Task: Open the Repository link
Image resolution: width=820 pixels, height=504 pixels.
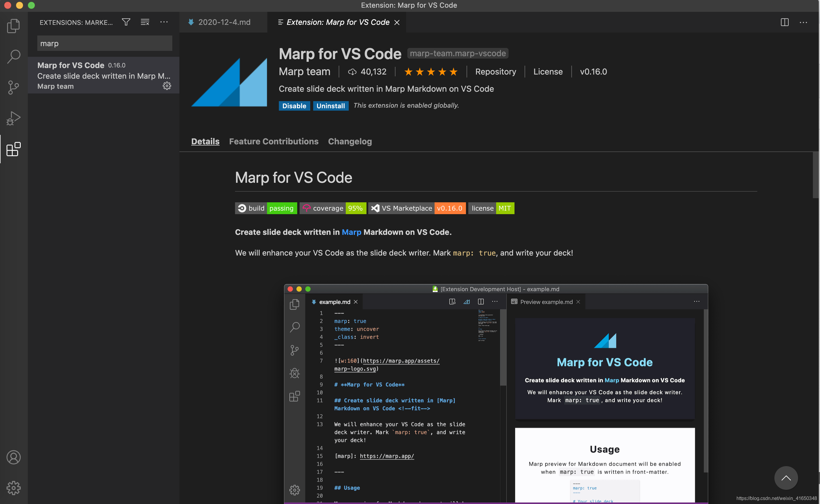Action: 495,72
